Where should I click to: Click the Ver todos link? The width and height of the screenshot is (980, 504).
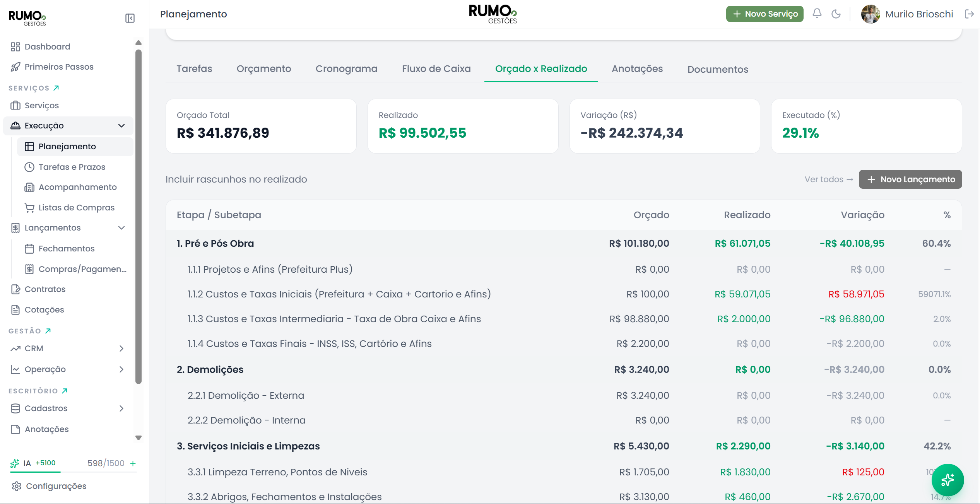(x=828, y=179)
